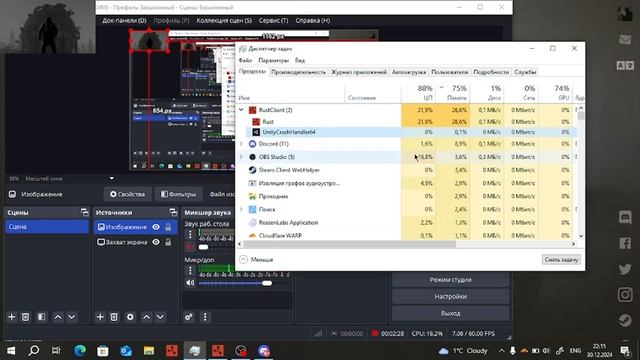The height and width of the screenshot is (360, 640).
Task: Open Справка menu in OBS
Action: click(x=313, y=20)
